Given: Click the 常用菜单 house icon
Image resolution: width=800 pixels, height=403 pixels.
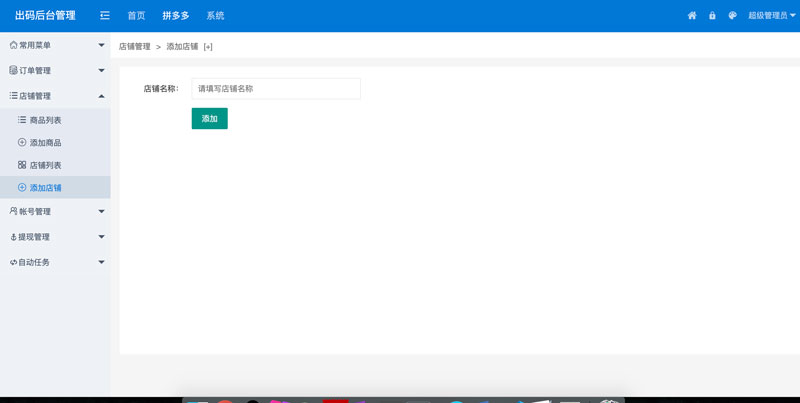Looking at the screenshot, I should point(13,45).
